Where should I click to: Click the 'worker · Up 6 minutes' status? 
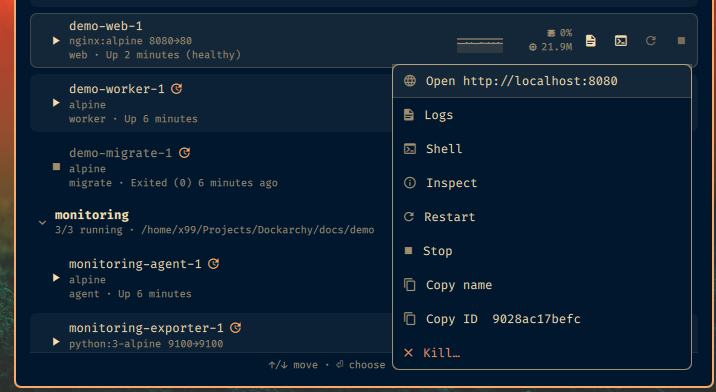(133, 119)
